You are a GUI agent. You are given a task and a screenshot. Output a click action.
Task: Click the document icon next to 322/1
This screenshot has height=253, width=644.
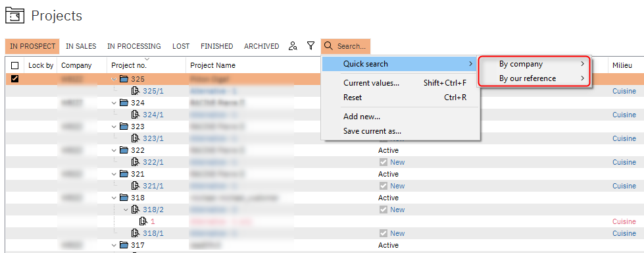point(135,162)
